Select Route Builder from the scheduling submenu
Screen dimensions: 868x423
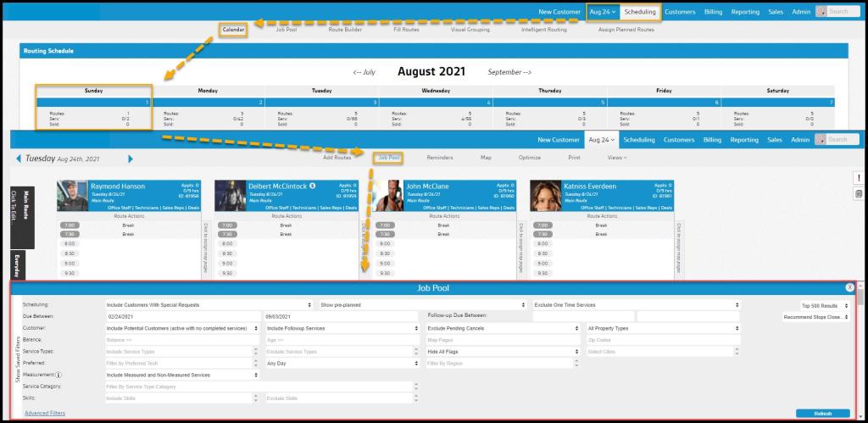point(346,30)
